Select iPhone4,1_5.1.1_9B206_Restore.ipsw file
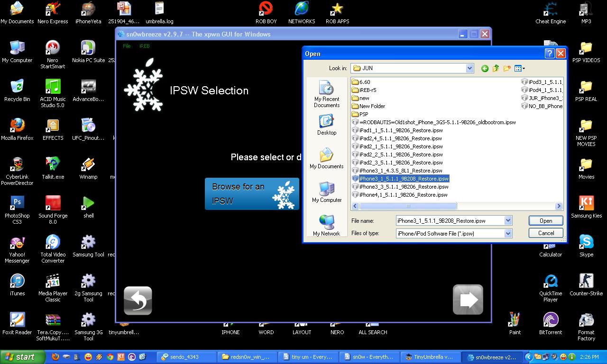This screenshot has width=607, height=364. pos(400,195)
